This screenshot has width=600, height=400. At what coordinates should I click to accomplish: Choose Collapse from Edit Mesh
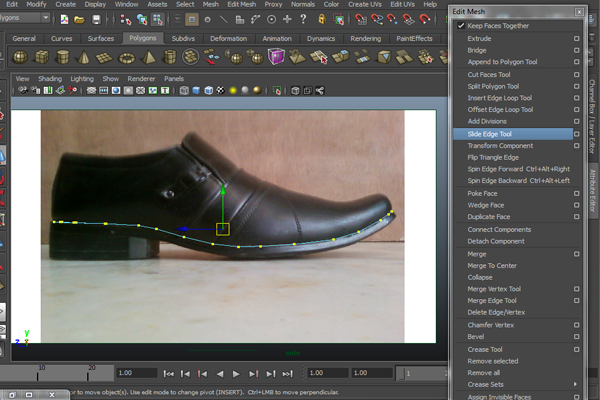[x=479, y=278]
